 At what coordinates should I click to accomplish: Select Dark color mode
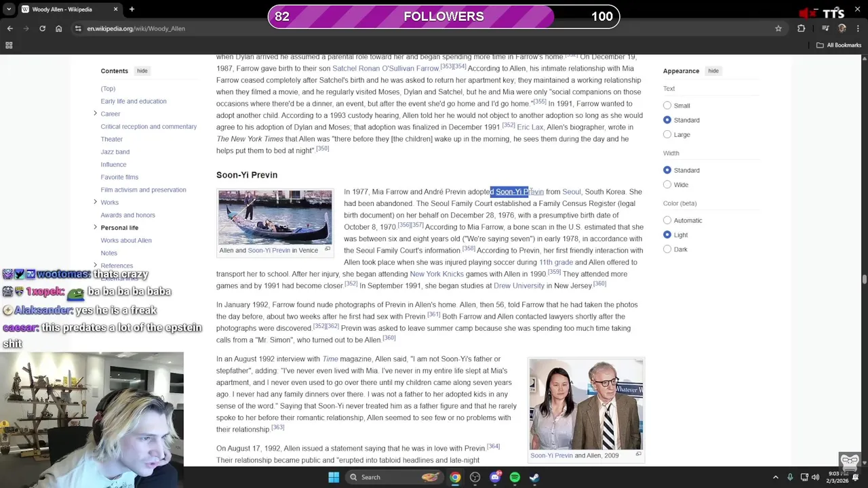tap(667, 249)
